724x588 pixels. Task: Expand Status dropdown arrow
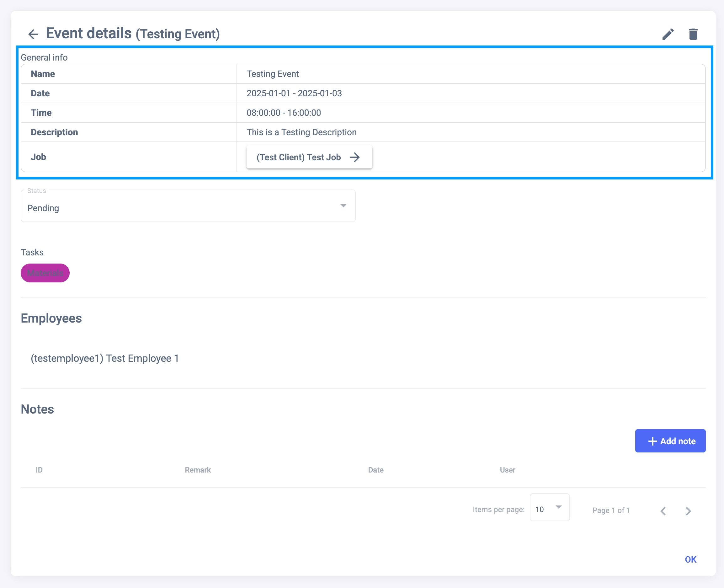[x=343, y=206]
